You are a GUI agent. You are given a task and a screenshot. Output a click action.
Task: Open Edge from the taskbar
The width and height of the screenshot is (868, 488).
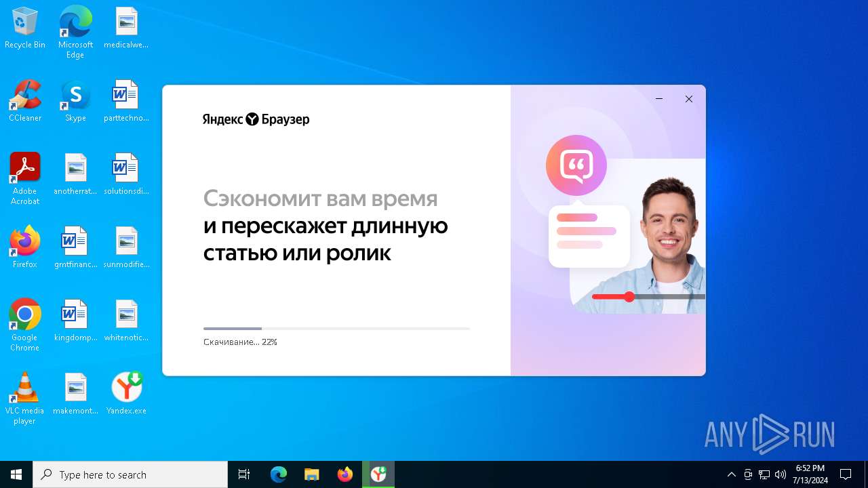[x=279, y=474]
